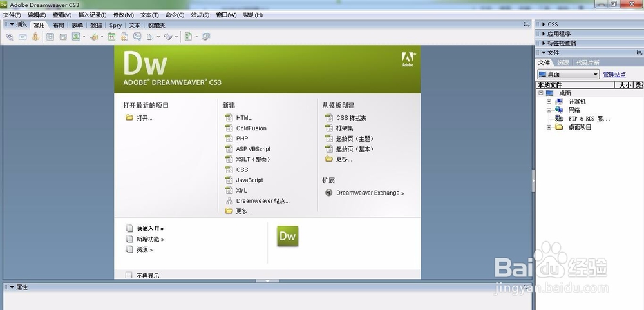Open the Insert bar options menu icon
This screenshot has height=310, width=644.
pyautogui.click(x=527, y=24)
